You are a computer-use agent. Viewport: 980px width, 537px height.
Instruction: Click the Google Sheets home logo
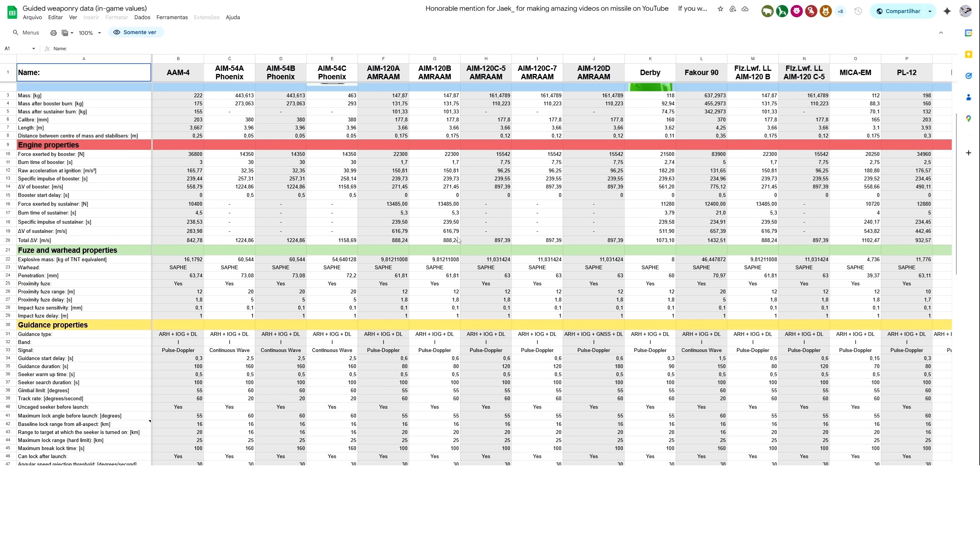(12, 12)
